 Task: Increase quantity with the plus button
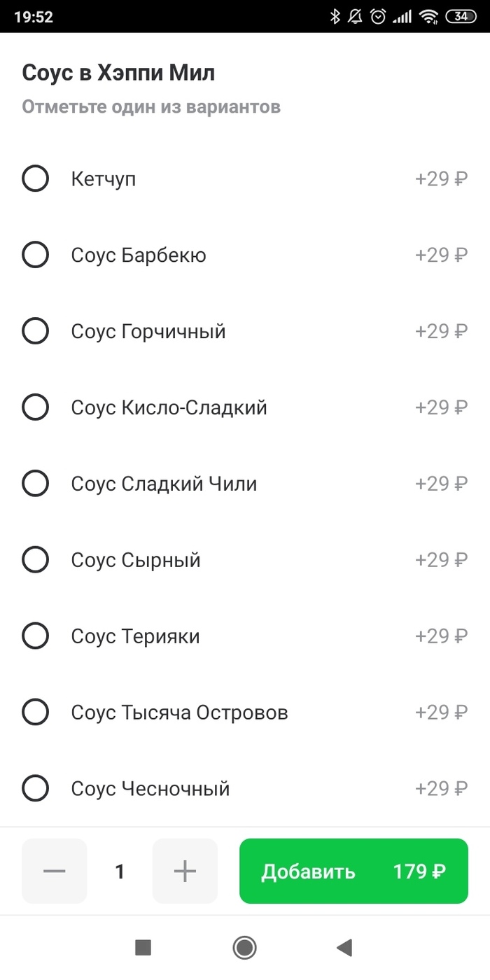185,871
